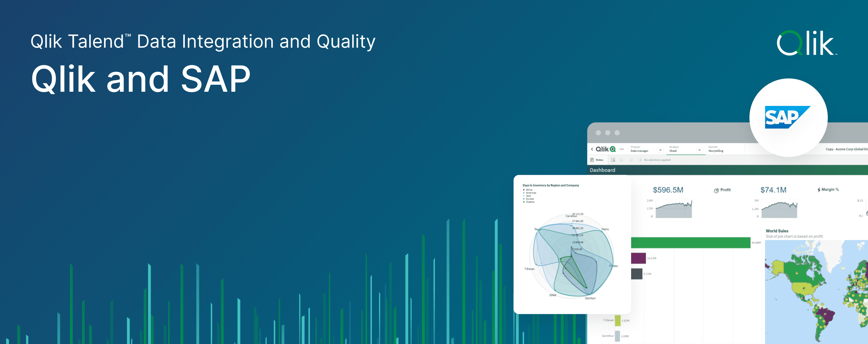The width and height of the screenshot is (868, 344).
Task: Click the profit trend sparkline under $74.1M
Action: tap(779, 210)
